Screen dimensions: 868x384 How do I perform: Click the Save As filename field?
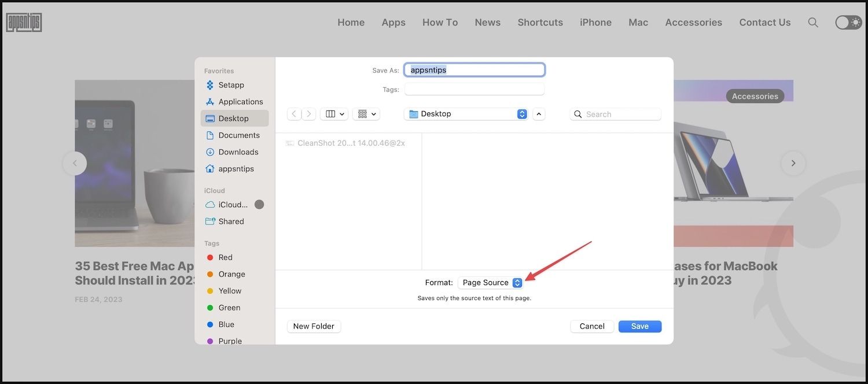(474, 70)
